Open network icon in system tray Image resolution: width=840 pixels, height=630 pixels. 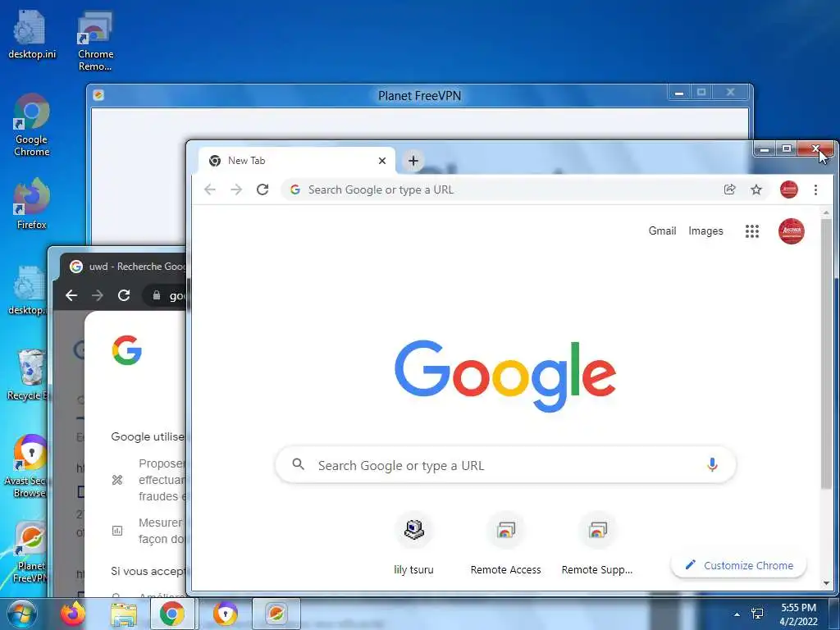(757, 614)
